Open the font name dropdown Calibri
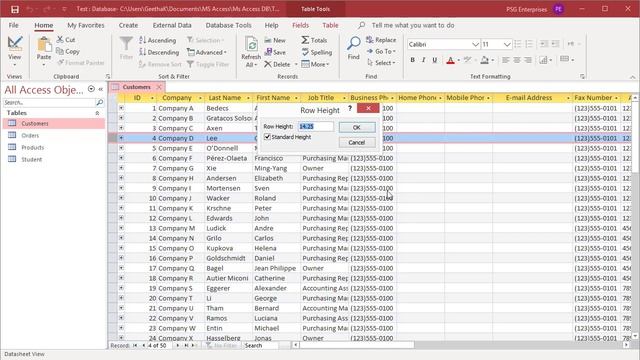Viewport: 640px width, 360px height. point(475,44)
